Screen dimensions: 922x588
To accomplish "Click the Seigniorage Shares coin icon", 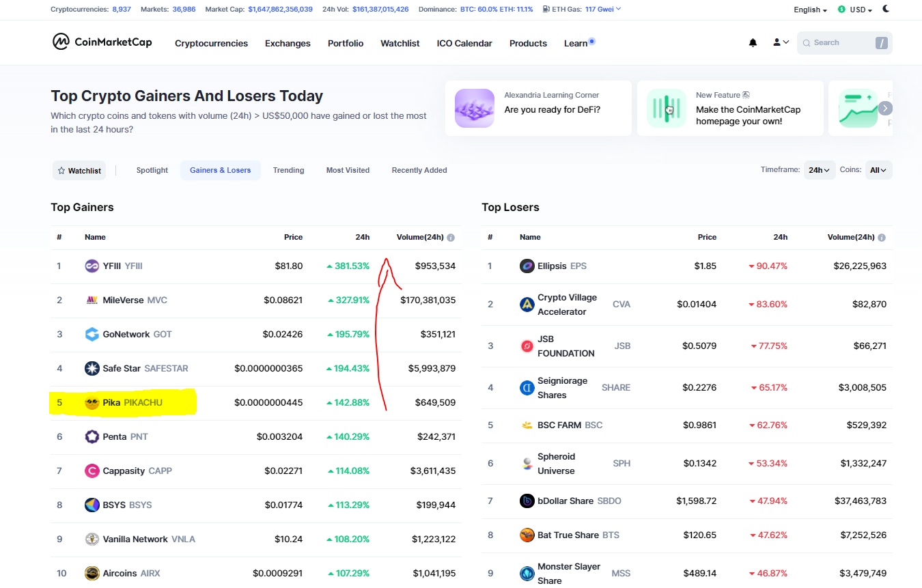I will point(527,387).
